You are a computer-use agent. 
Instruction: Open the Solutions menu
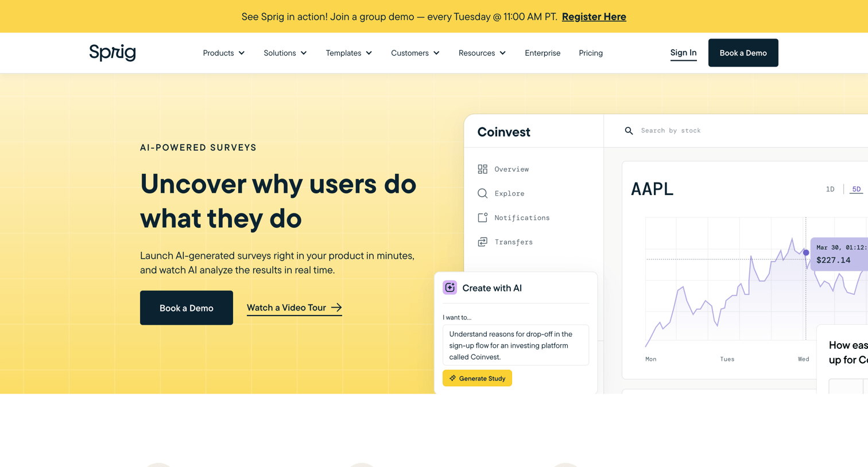click(x=285, y=53)
